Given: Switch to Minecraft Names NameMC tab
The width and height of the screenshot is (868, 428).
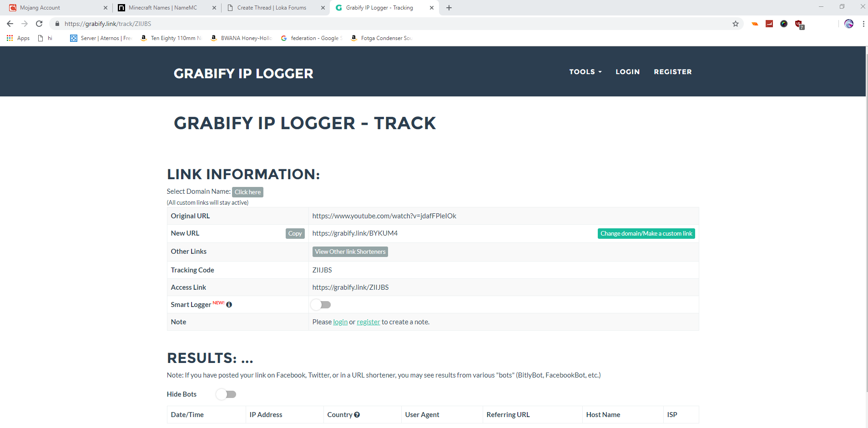Looking at the screenshot, I should point(167,8).
